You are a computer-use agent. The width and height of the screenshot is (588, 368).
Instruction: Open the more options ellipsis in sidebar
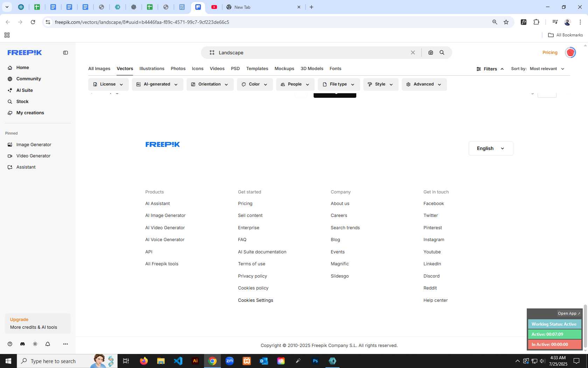(x=65, y=344)
